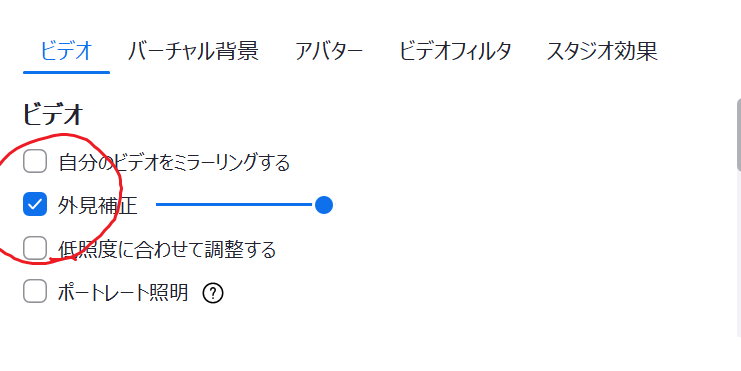Enable 自分のビデオをミラーリングする checkbox
The width and height of the screenshot is (741, 371).
pyautogui.click(x=35, y=161)
